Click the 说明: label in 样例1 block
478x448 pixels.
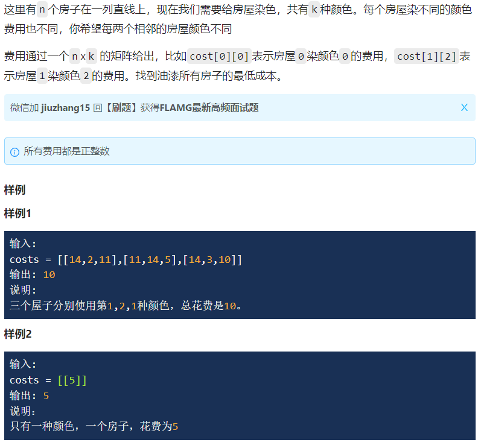[23, 290]
